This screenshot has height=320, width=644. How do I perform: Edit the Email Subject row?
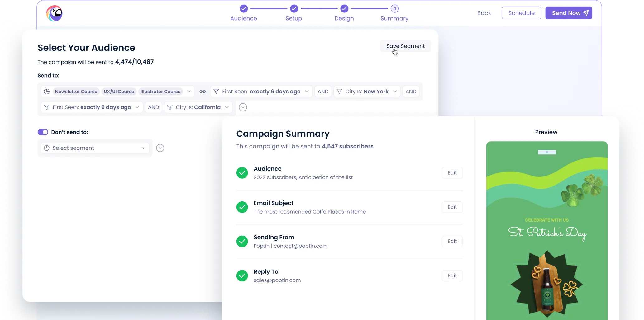click(452, 207)
